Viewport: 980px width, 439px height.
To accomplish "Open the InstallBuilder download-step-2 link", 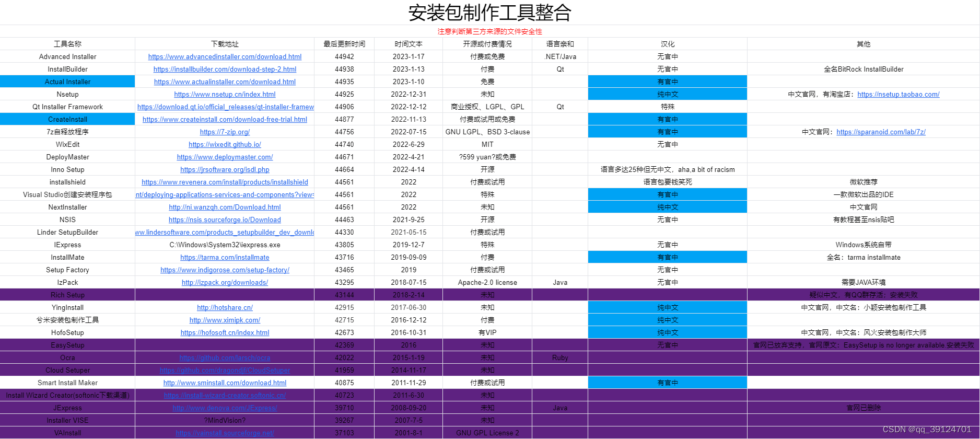I will pyautogui.click(x=225, y=69).
